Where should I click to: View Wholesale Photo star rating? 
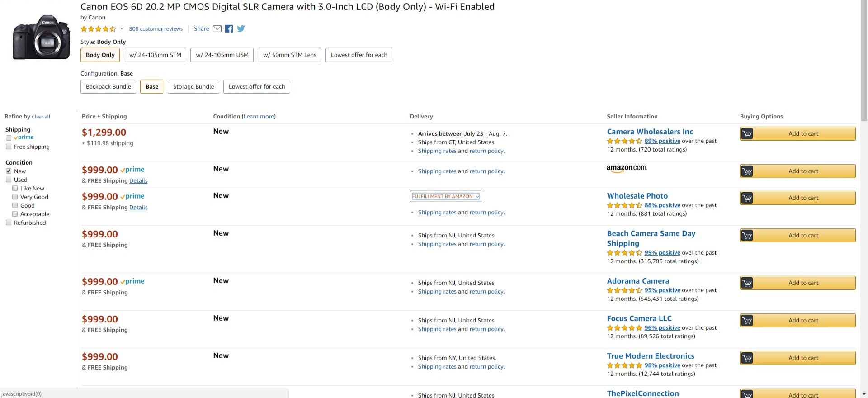pos(624,205)
